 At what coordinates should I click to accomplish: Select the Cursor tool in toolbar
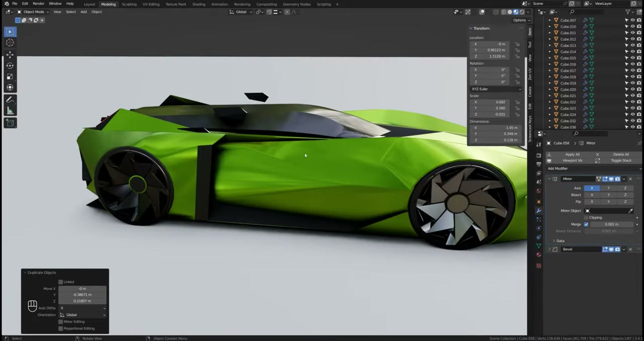coord(10,43)
